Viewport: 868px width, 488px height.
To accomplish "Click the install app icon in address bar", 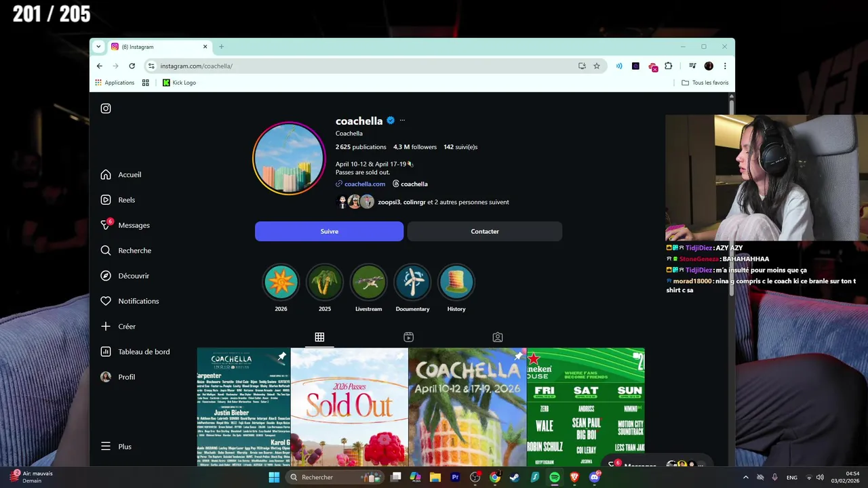I will click(582, 66).
